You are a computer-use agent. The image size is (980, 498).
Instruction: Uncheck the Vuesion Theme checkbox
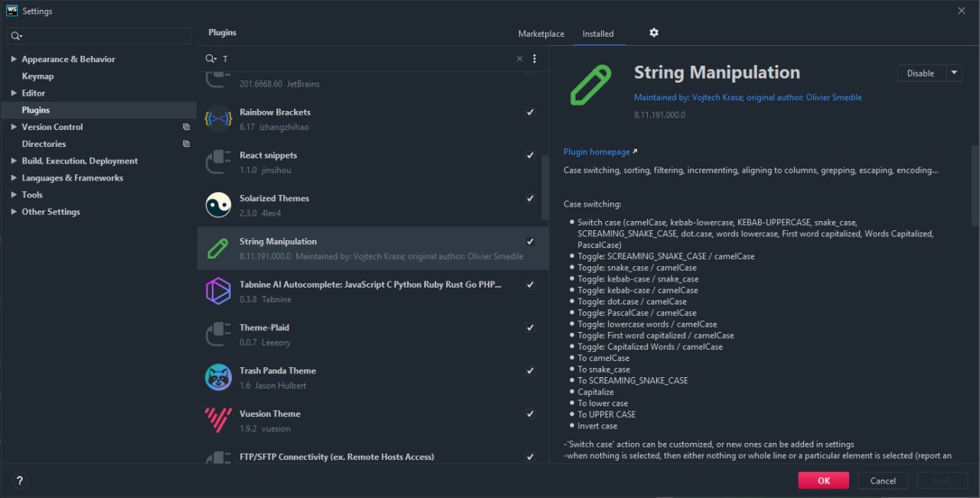[531, 414]
